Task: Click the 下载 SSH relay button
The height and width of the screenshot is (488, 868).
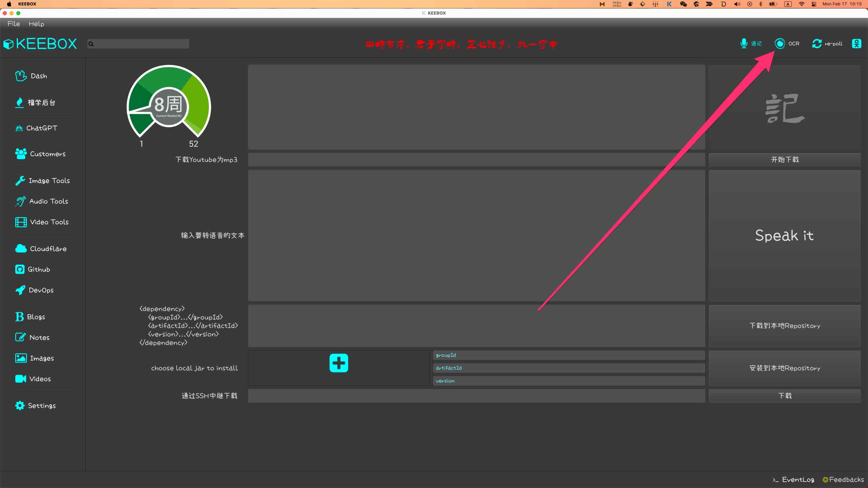Action: pos(785,396)
